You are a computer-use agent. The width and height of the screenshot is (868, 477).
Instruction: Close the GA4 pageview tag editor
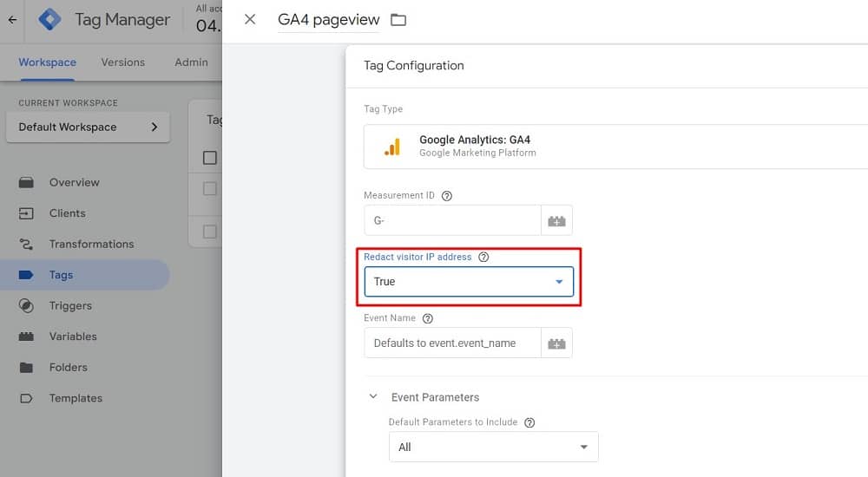pyautogui.click(x=250, y=19)
